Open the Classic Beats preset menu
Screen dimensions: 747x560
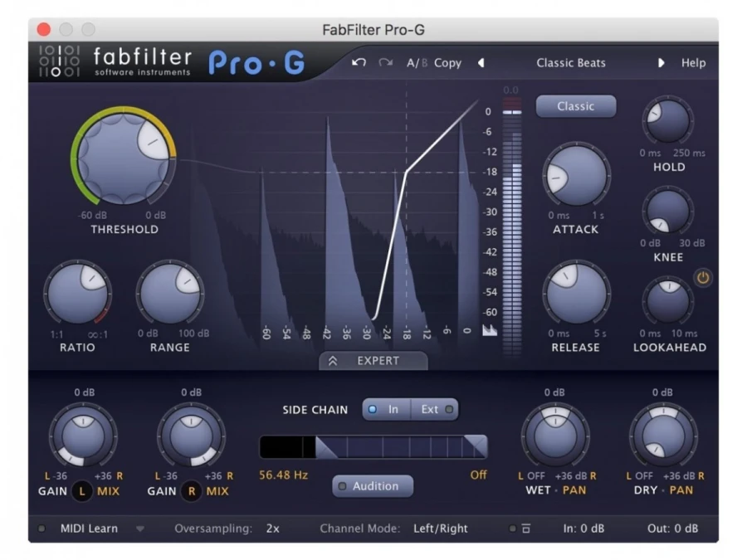tap(571, 63)
